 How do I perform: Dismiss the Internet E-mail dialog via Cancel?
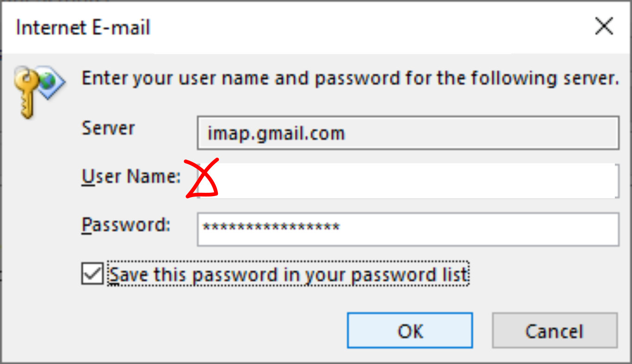[x=554, y=331]
